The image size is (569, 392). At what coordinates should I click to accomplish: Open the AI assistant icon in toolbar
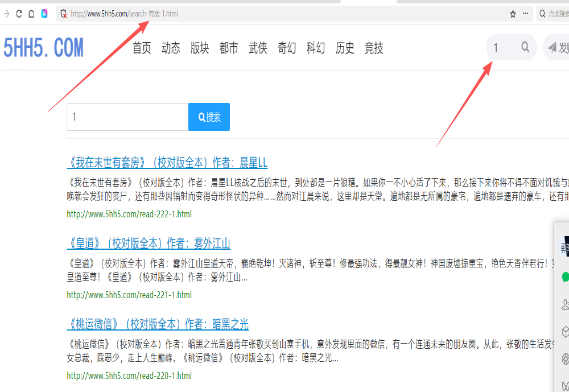(x=44, y=14)
